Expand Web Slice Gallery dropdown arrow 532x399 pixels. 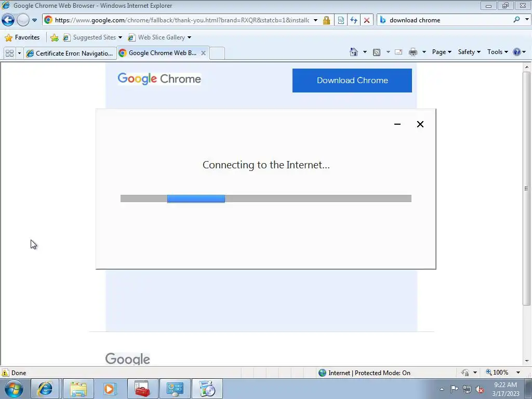pyautogui.click(x=189, y=37)
